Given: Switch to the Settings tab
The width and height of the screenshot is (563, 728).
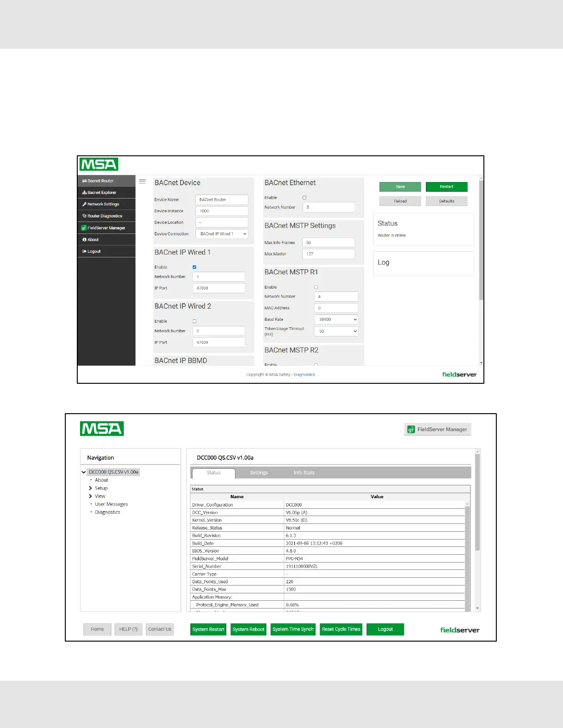Looking at the screenshot, I should point(259,473).
